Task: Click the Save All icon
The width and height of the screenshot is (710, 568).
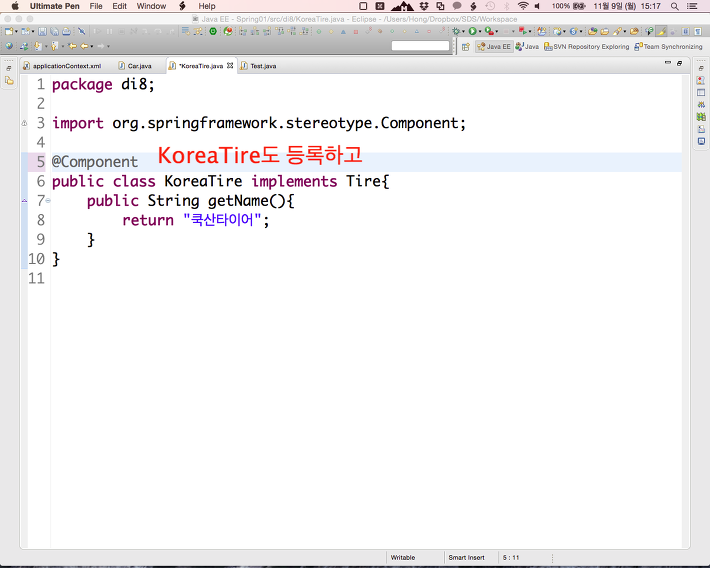Action: tap(54, 31)
